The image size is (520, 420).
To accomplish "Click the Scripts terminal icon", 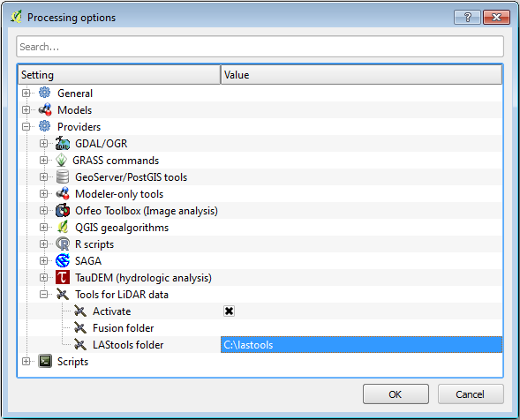I will click(x=45, y=362).
